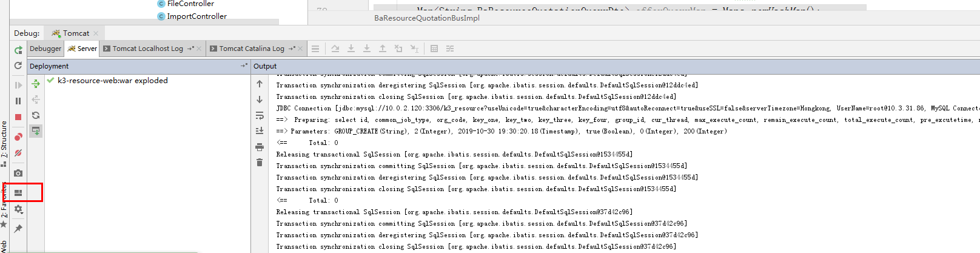Close the Tomcat Catalina Log tab
The width and height of the screenshot is (980, 253).
(300, 49)
